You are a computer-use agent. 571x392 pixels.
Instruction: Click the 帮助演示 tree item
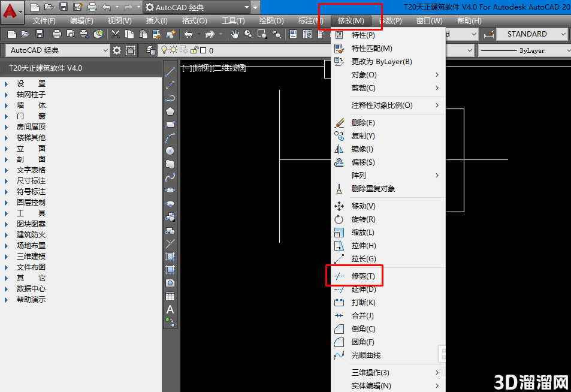(x=31, y=300)
